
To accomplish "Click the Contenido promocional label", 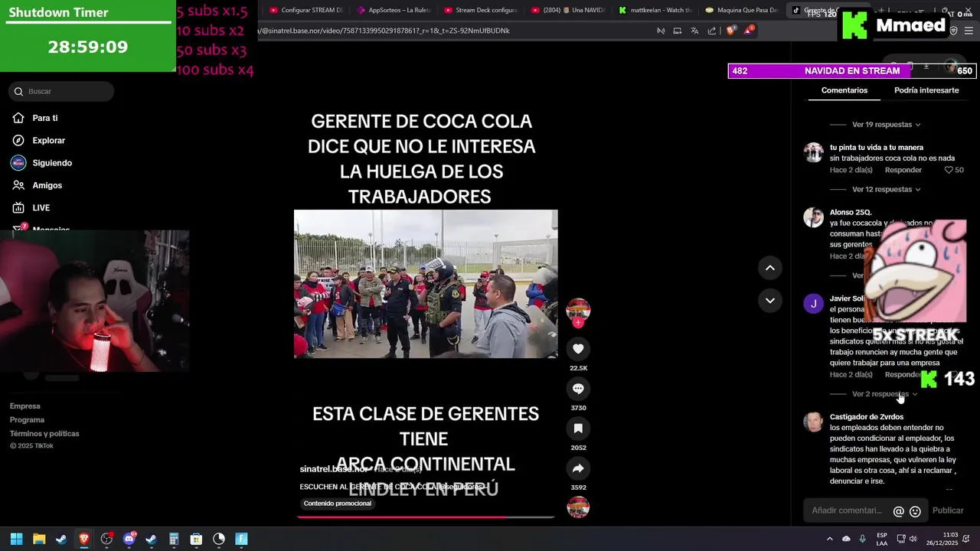I will 337,504.
